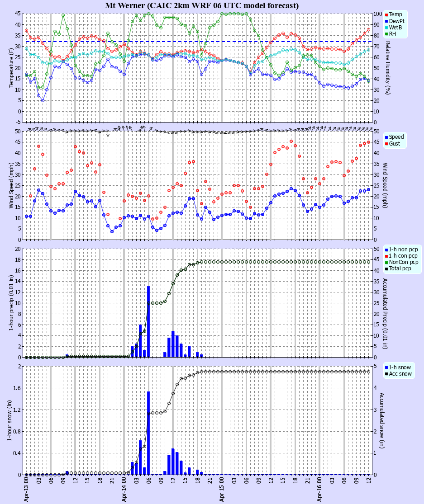Click the green NonCon pcp legend marker
Screen dimensions: 424x504
tap(386, 262)
